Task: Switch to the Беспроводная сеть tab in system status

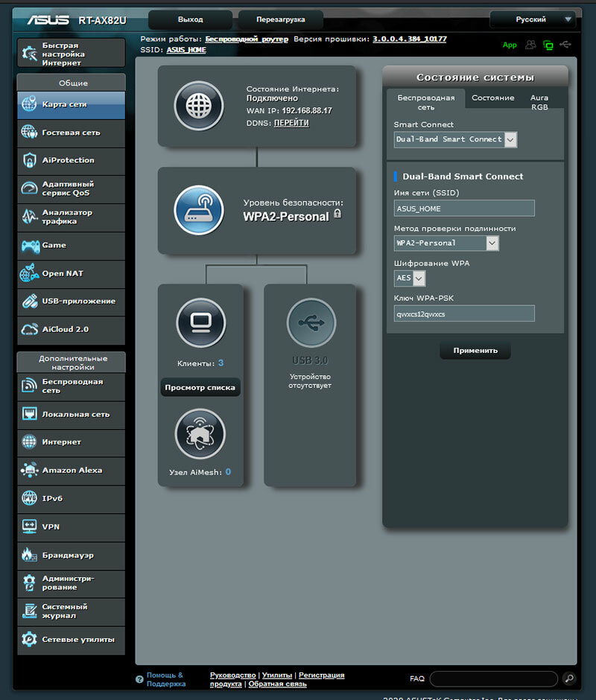Action: coord(426,102)
